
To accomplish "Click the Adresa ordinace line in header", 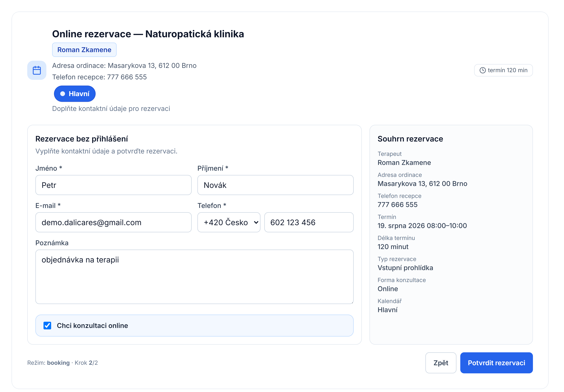I will [124, 66].
